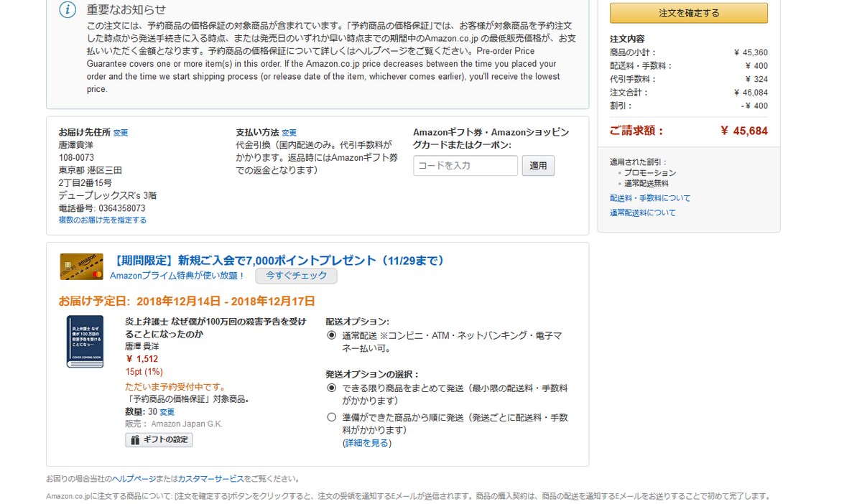862x504 pixels.
Task: Click the recipient name 唐澤貴洋 in address
Action: point(76,144)
